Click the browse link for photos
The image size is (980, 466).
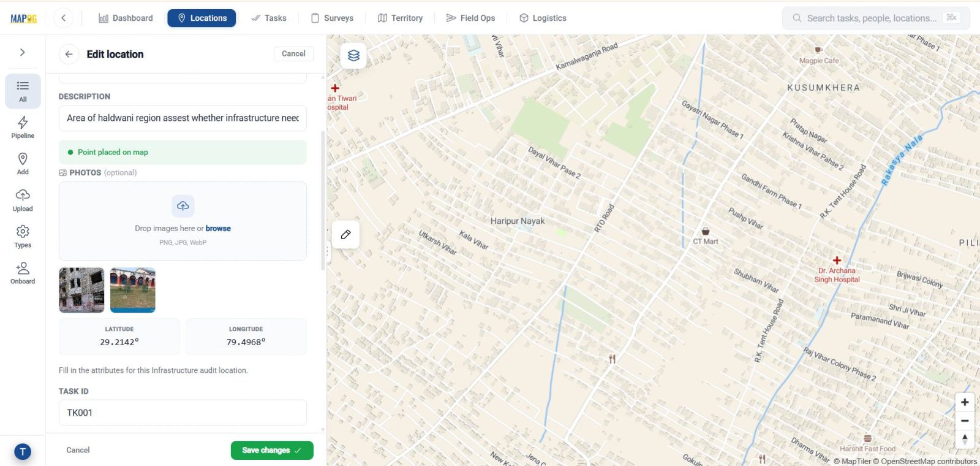pyautogui.click(x=218, y=228)
